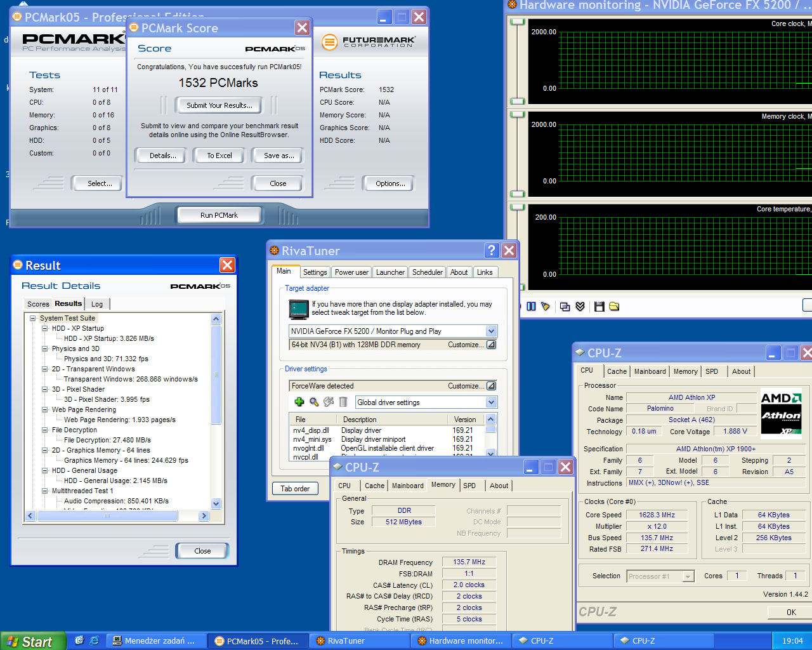Screen dimensions: 812x650
Task: Click the Options... button in PCMark05
Action: (x=390, y=183)
